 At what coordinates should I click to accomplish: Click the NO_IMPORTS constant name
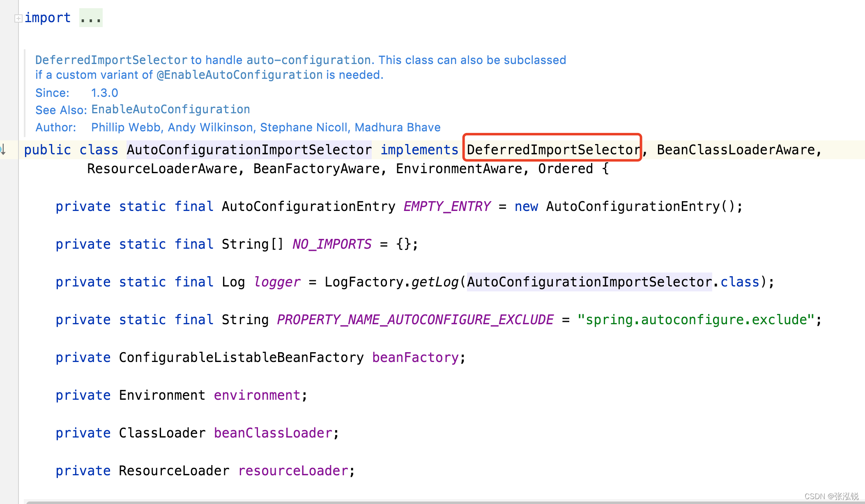click(332, 244)
